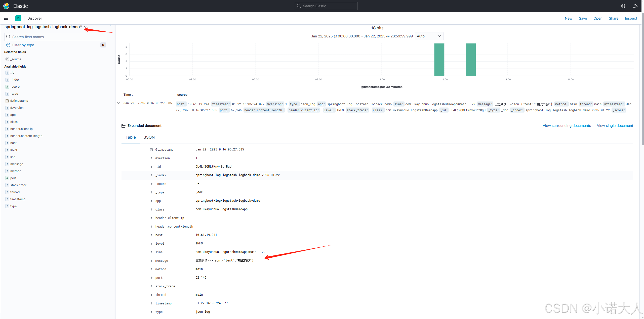
Task: Click the @timestamp field filter
Action: 19,100
